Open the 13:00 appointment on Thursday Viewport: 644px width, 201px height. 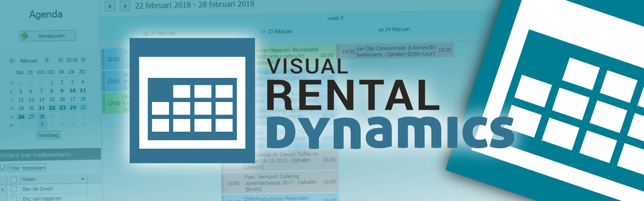pos(115,81)
